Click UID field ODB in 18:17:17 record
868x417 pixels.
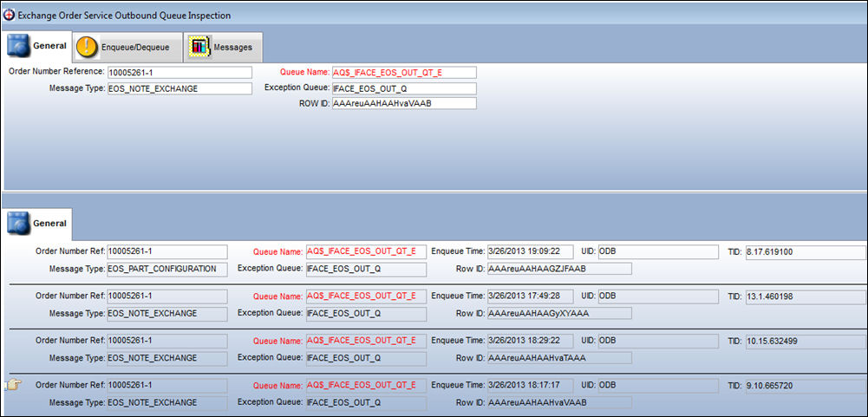tap(658, 385)
